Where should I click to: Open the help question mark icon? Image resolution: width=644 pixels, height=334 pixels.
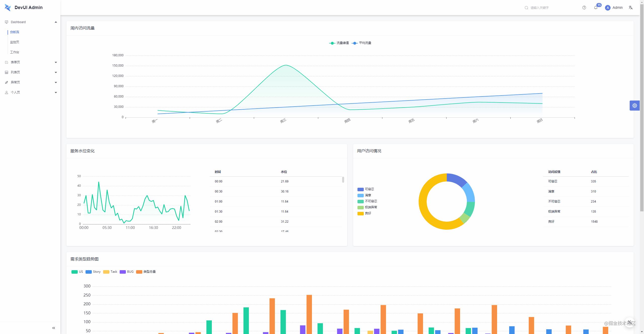[584, 8]
